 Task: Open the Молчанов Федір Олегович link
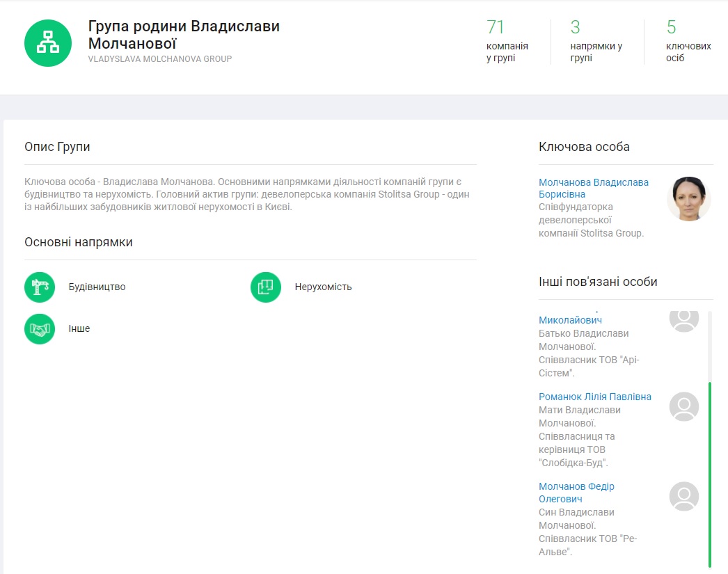coord(576,493)
